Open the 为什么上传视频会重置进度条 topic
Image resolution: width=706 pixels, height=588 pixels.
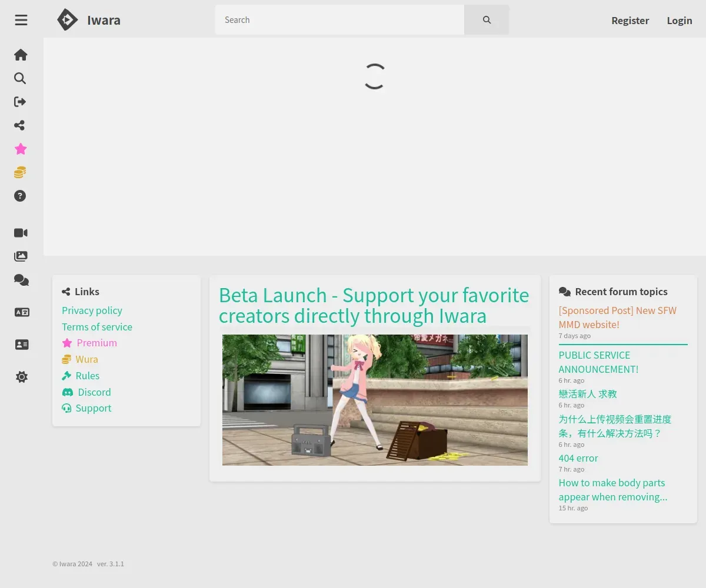coord(615,426)
